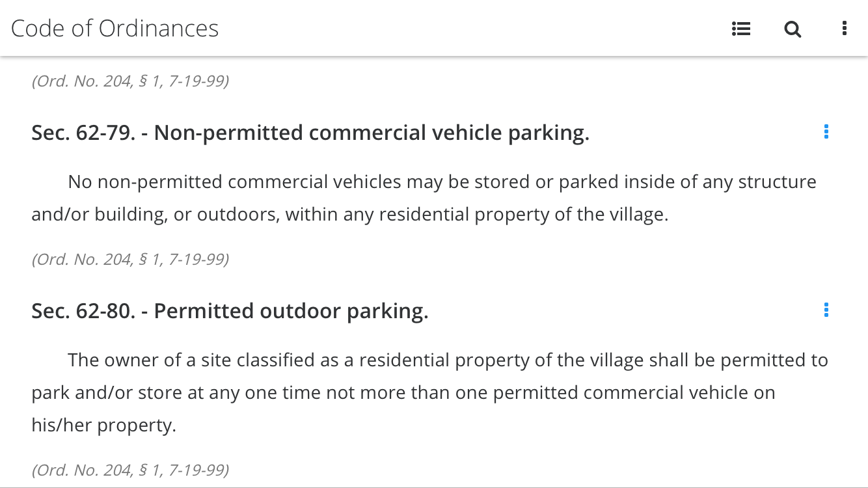
Task: Click the search magnifier icon
Action: (793, 29)
